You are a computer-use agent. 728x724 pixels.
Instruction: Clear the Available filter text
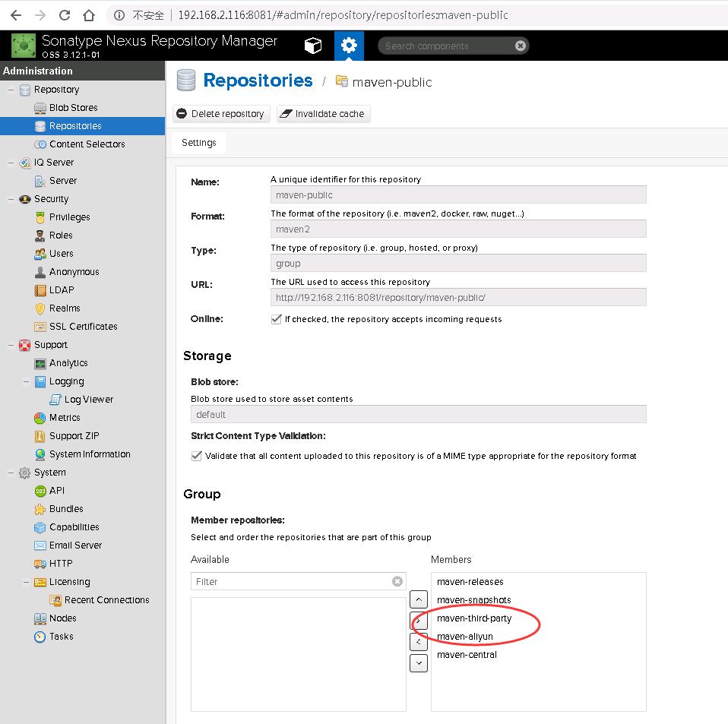[x=397, y=581]
